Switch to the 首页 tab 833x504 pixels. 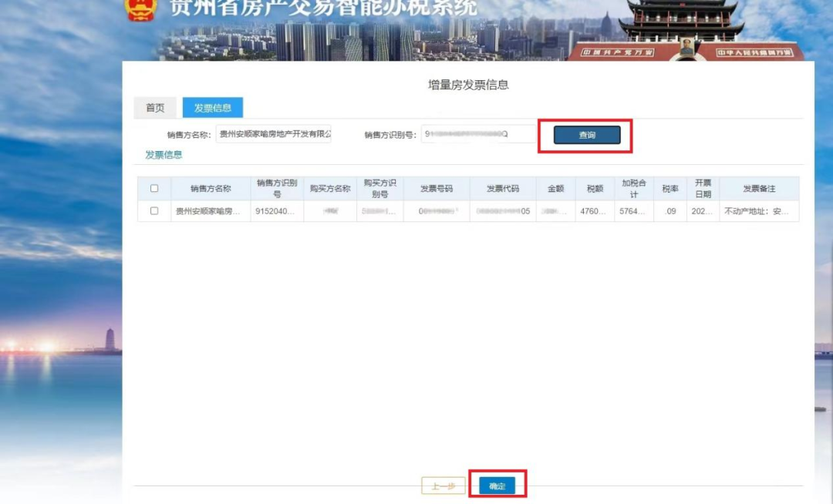(155, 108)
